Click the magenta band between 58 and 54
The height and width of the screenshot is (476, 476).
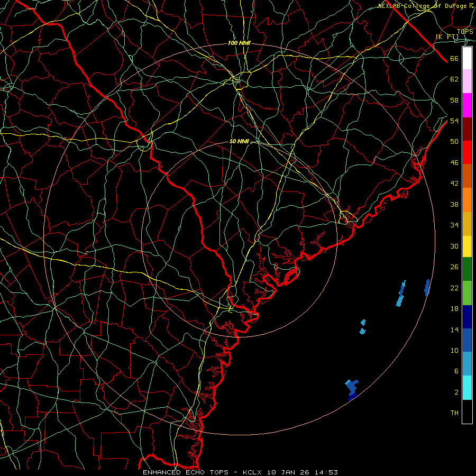click(467, 105)
